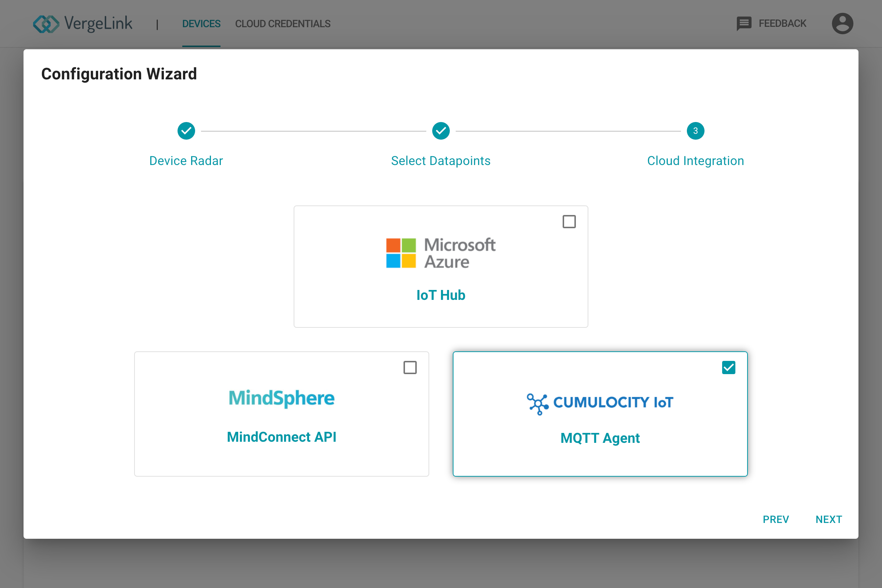Open the DEVICES tab

pos(201,24)
